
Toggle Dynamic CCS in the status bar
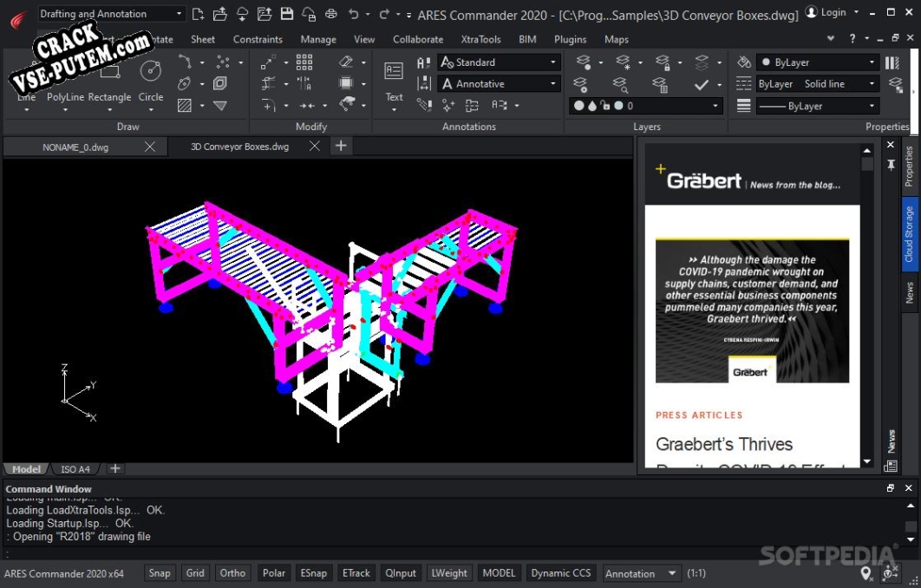click(x=561, y=572)
